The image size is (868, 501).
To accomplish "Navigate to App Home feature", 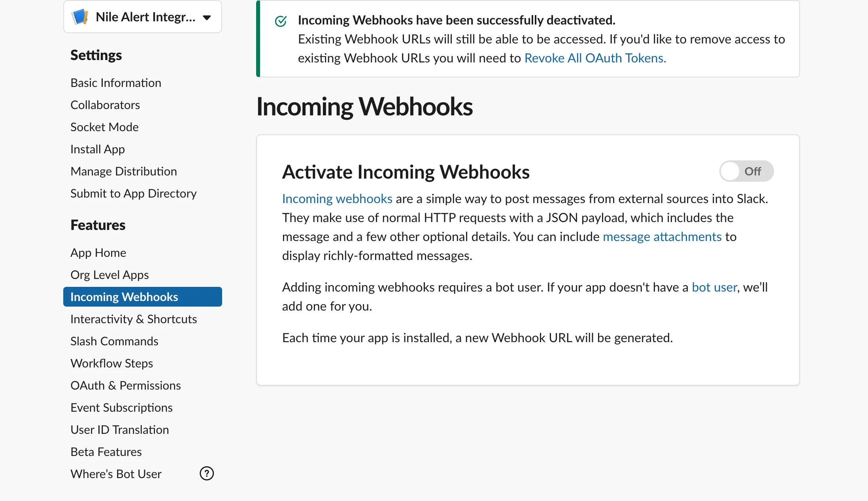I will coord(98,253).
